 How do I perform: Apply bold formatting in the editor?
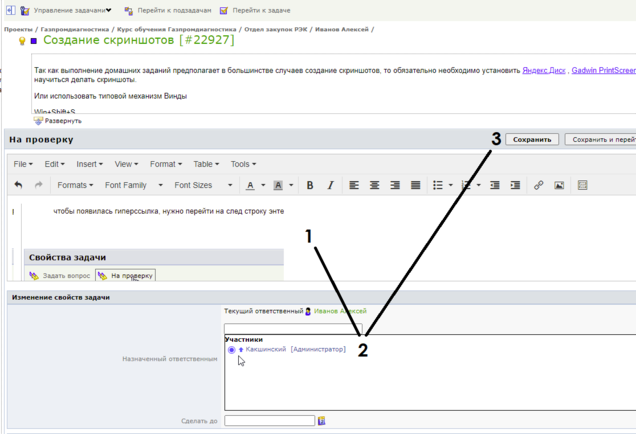310,185
